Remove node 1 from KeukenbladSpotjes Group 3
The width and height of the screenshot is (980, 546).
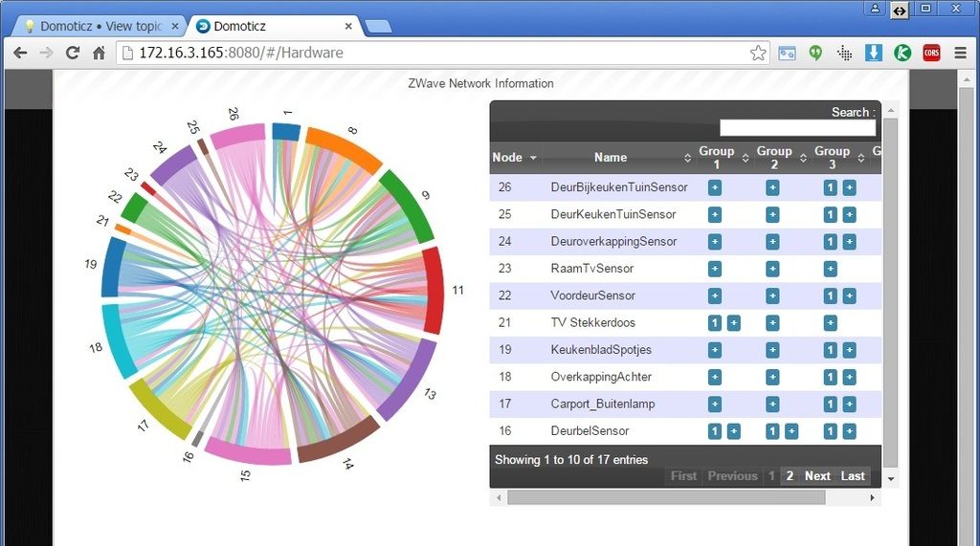[x=830, y=350]
